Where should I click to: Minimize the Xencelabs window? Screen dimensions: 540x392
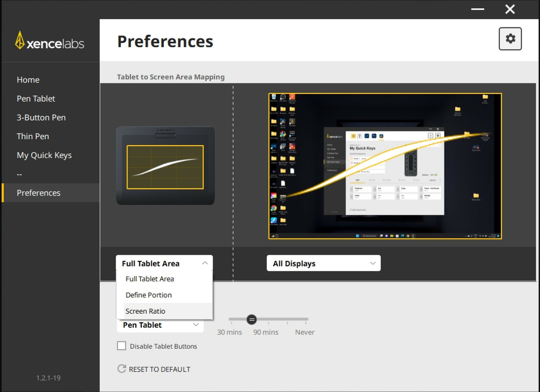coord(478,9)
